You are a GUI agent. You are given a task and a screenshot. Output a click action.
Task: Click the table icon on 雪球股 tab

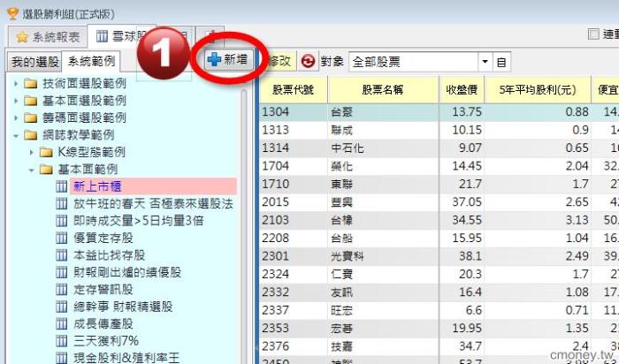[x=102, y=37]
